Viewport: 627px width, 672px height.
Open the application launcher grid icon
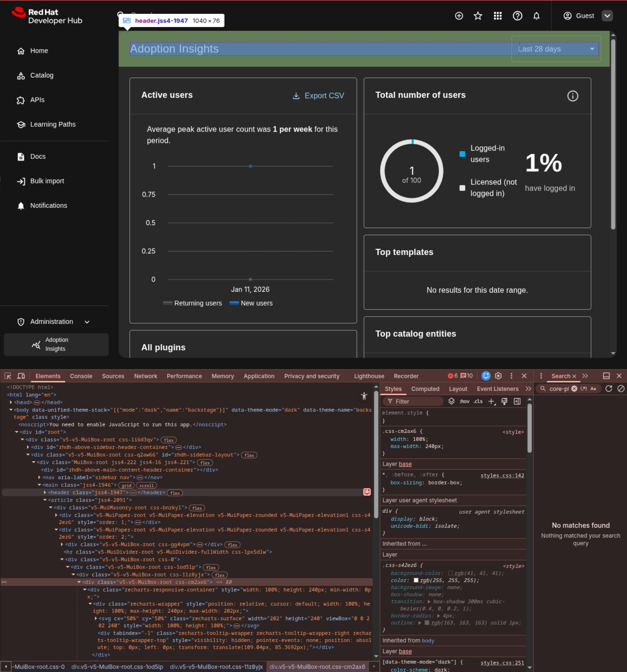click(x=497, y=16)
